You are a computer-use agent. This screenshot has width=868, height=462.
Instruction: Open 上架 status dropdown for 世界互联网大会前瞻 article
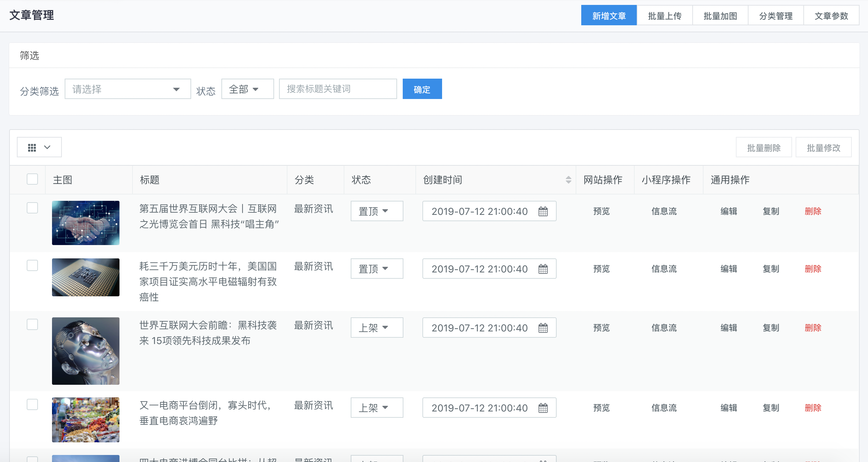click(x=377, y=328)
